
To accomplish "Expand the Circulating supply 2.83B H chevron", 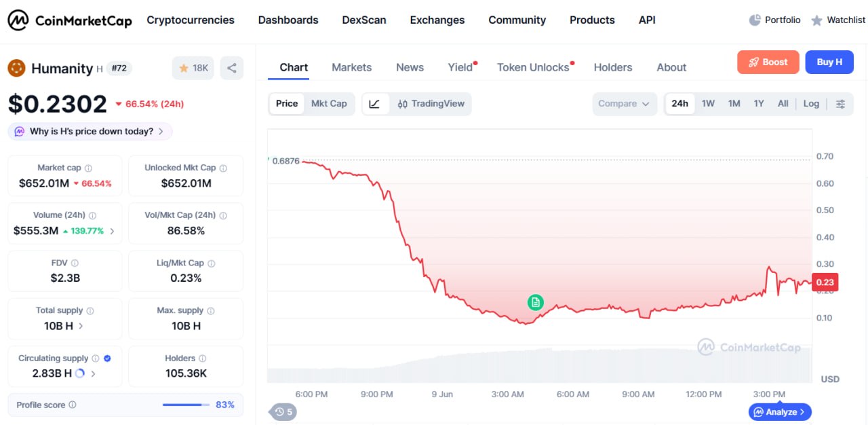I will pyautogui.click(x=93, y=373).
